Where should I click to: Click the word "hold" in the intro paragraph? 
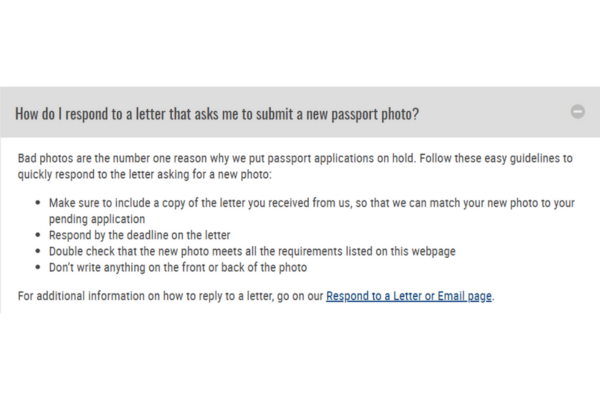[403, 158]
